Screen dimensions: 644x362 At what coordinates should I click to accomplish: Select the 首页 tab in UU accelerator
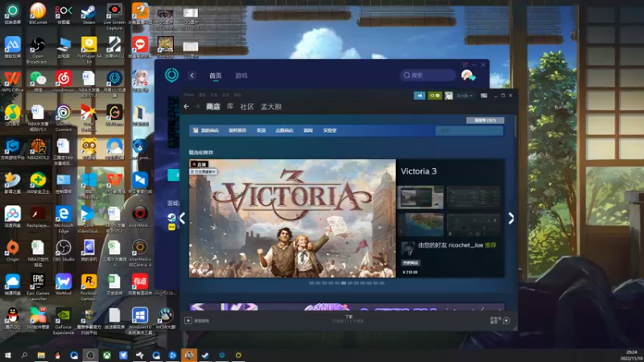215,76
